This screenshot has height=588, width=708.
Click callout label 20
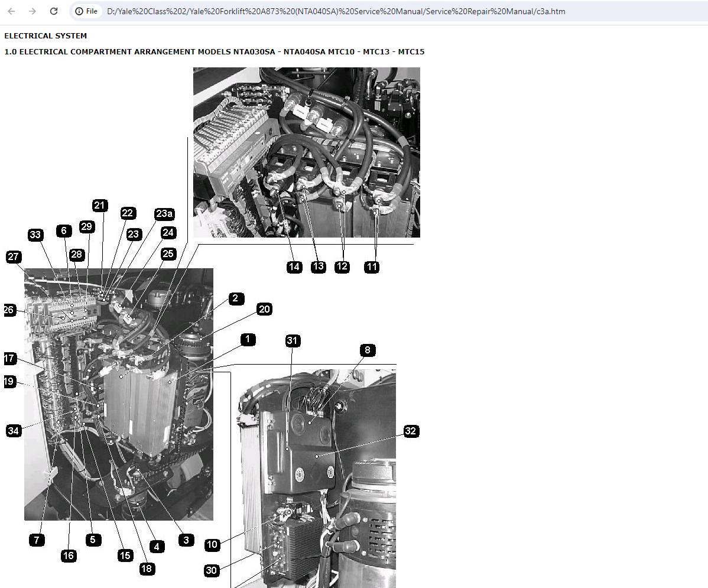(264, 309)
